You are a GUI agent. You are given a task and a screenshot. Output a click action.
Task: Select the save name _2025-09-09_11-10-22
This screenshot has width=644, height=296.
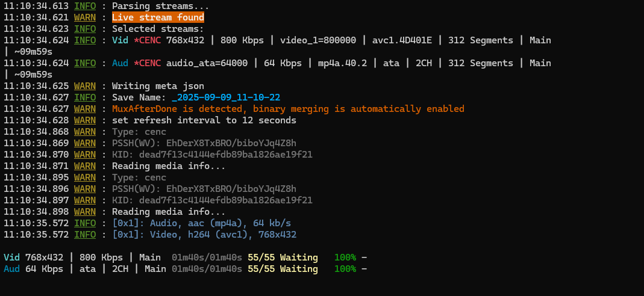click(225, 97)
